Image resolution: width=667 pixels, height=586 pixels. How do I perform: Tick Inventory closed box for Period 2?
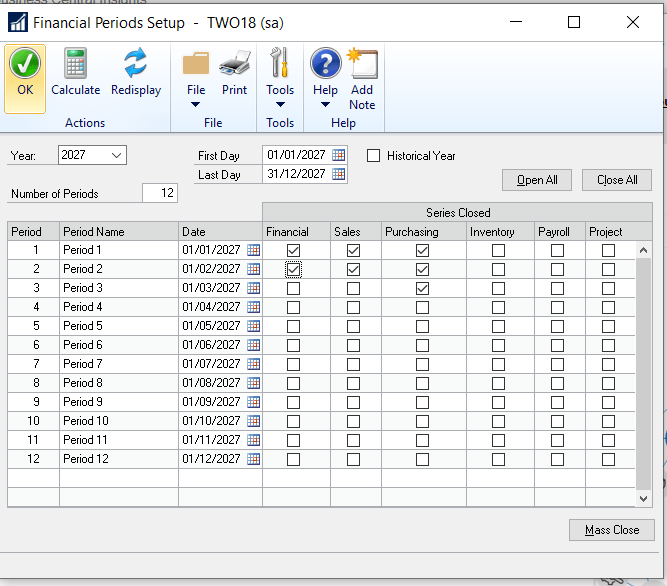(x=498, y=269)
